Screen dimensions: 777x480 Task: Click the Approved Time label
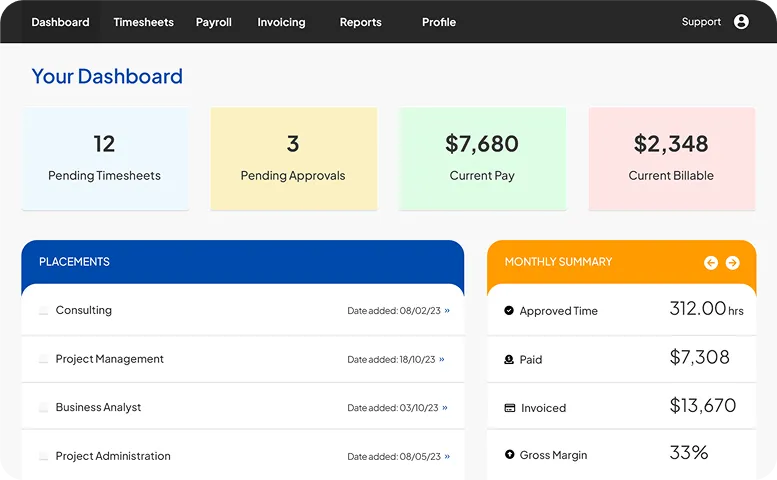click(558, 311)
